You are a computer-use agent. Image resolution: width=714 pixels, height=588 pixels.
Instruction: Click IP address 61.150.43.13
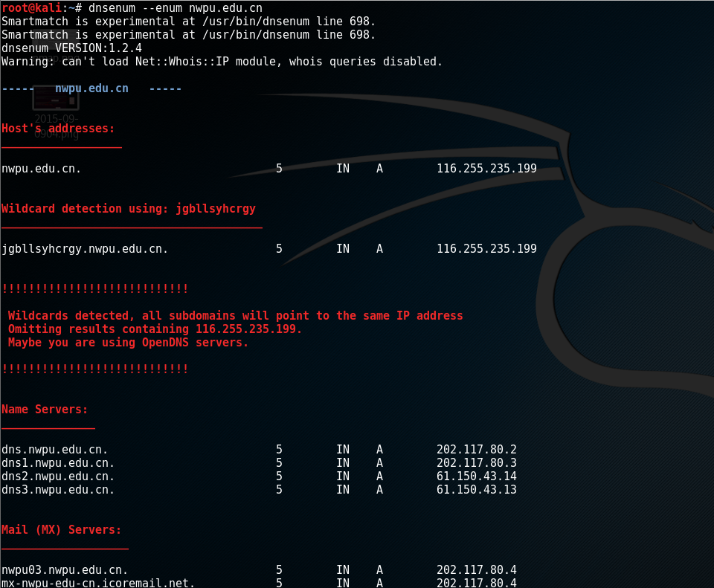point(477,490)
